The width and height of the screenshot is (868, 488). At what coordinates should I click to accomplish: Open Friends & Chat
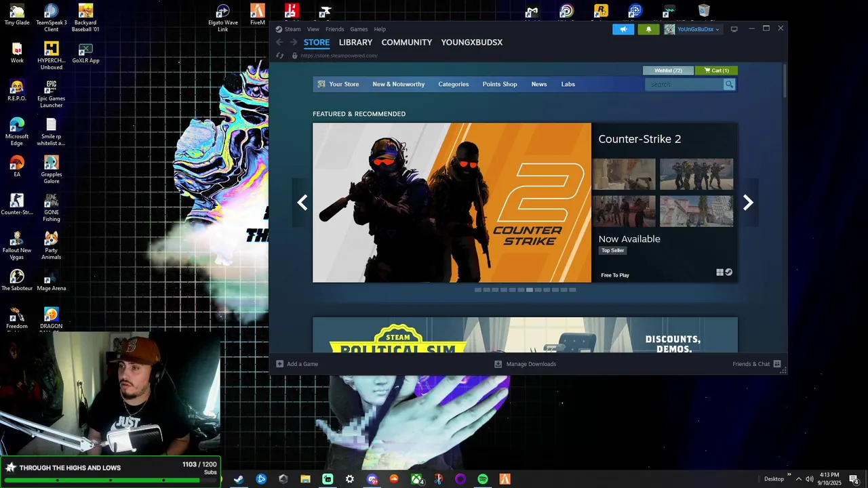(x=751, y=364)
